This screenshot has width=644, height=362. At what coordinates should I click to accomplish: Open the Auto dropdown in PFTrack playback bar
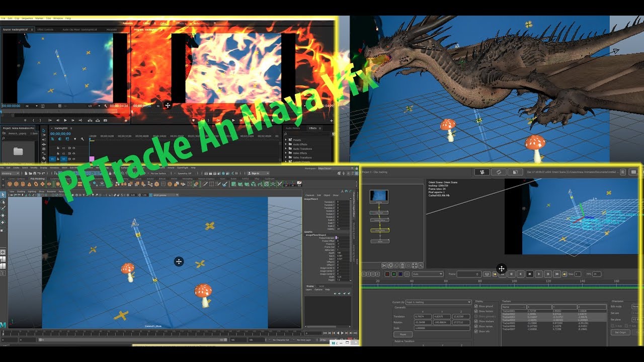pos(428,274)
